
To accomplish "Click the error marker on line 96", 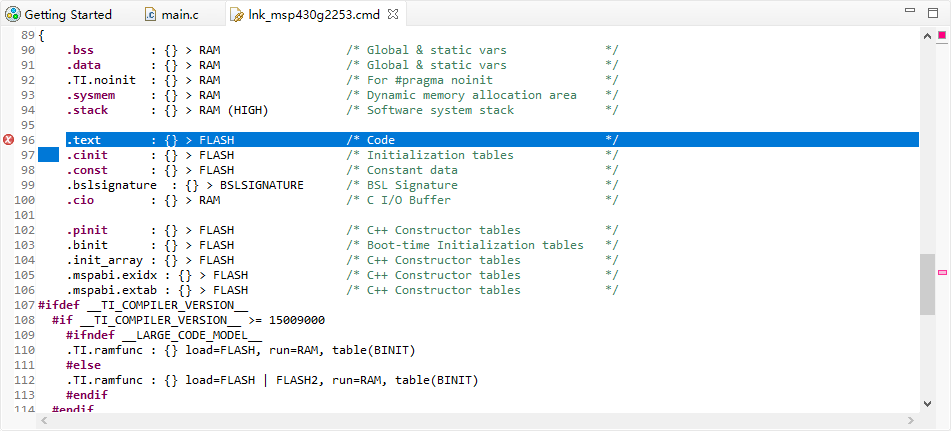I will click(9, 140).
